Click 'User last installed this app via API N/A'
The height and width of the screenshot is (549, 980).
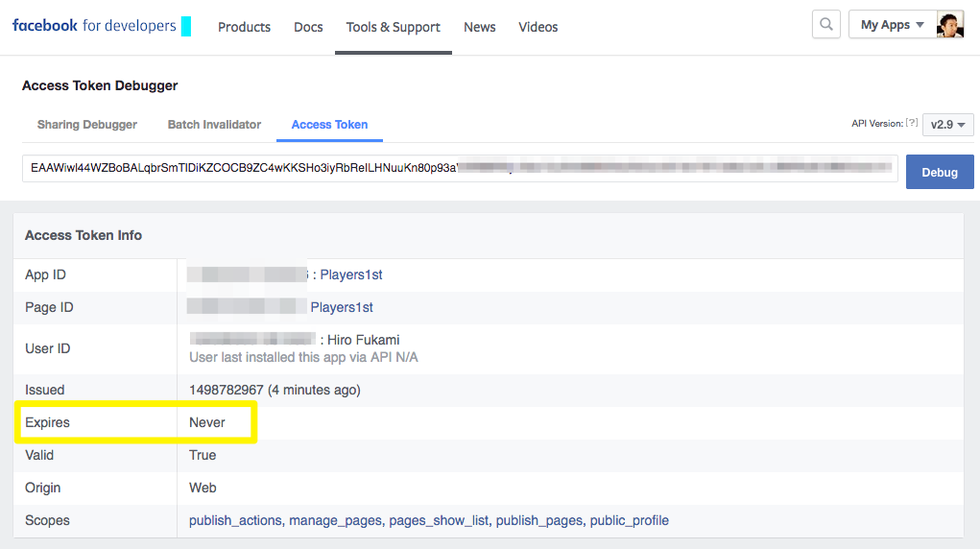click(x=303, y=357)
